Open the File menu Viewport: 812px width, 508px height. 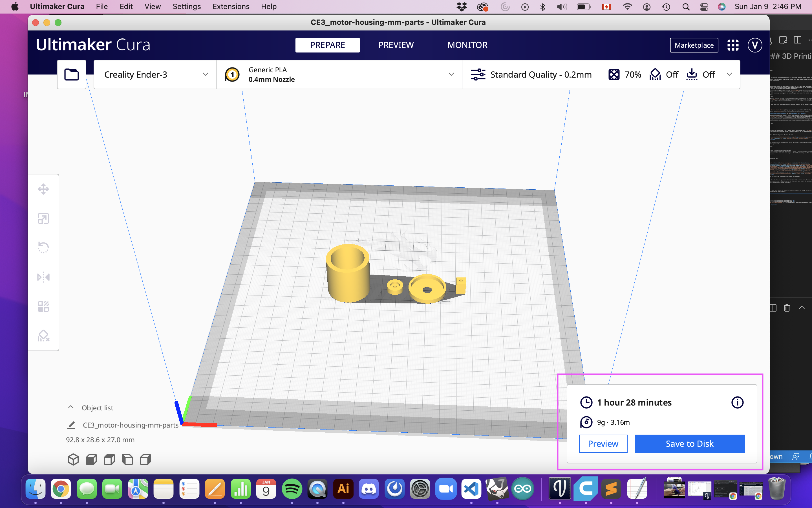[102, 6]
